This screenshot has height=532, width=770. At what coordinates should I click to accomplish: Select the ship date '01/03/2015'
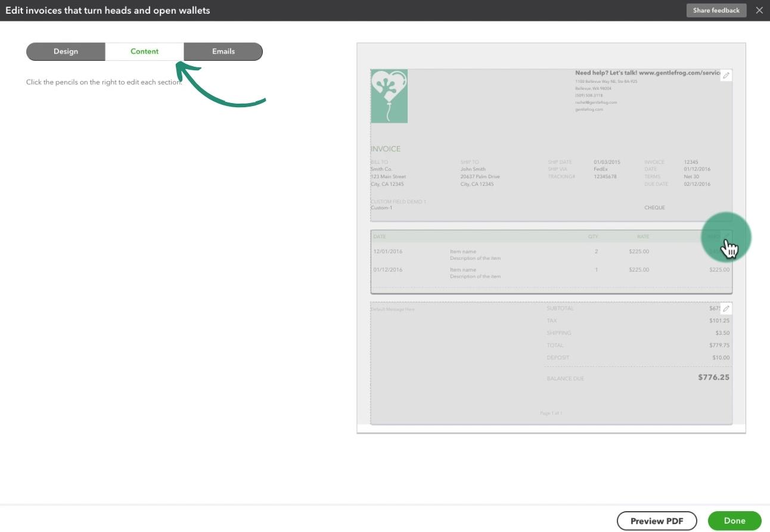607,162
